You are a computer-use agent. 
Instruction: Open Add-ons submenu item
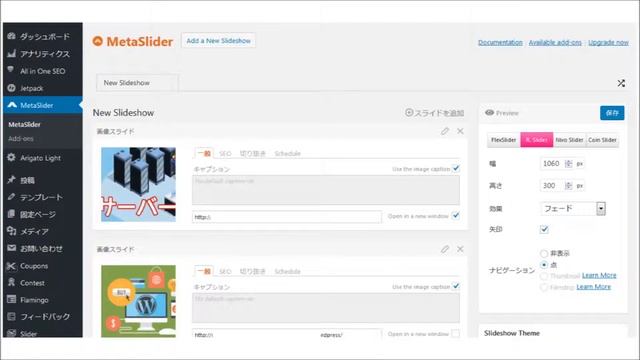coord(21,139)
